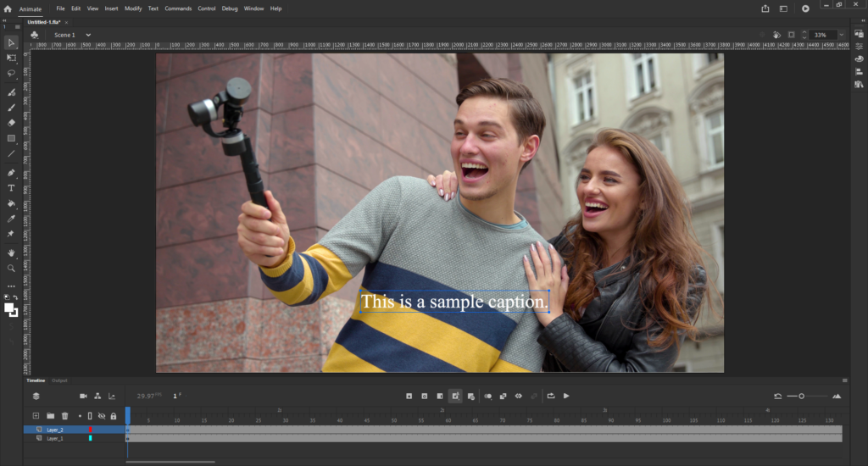Viewport: 868px width, 466px height.
Task: Select the Zoom magnifier tool
Action: coord(11,268)
